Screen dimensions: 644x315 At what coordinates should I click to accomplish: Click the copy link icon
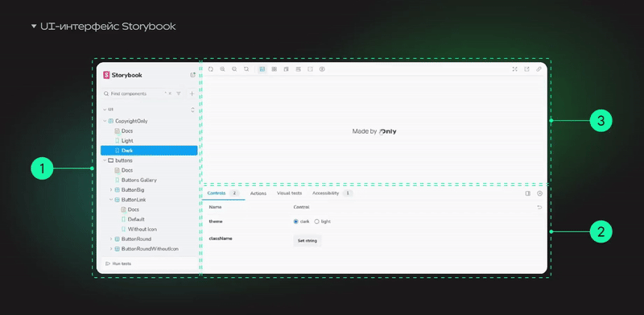click(x=539, y=69)
